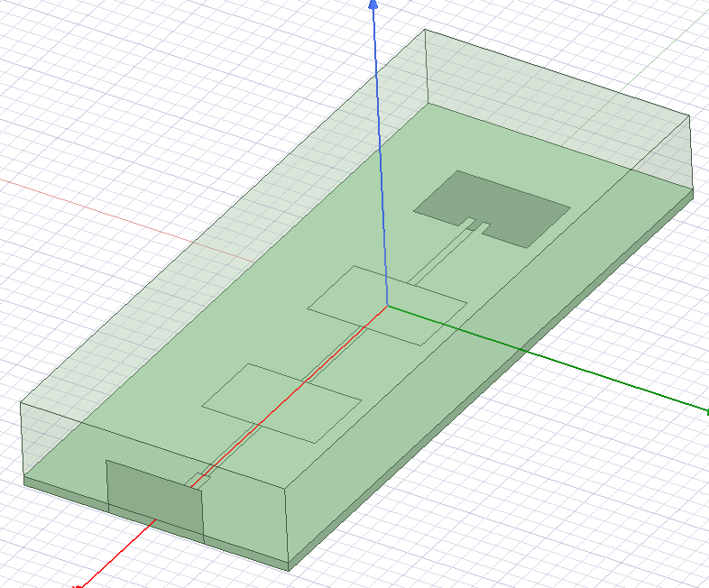
Task: Click the blue Z-axis arrowhead
Action: [x=373, y=5]
